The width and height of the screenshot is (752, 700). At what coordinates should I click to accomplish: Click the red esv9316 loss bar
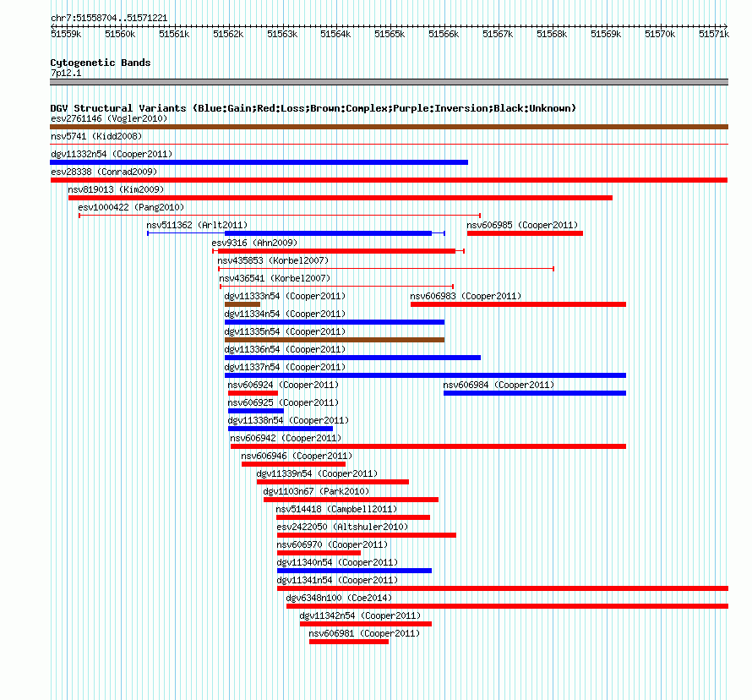click(336, 251)
